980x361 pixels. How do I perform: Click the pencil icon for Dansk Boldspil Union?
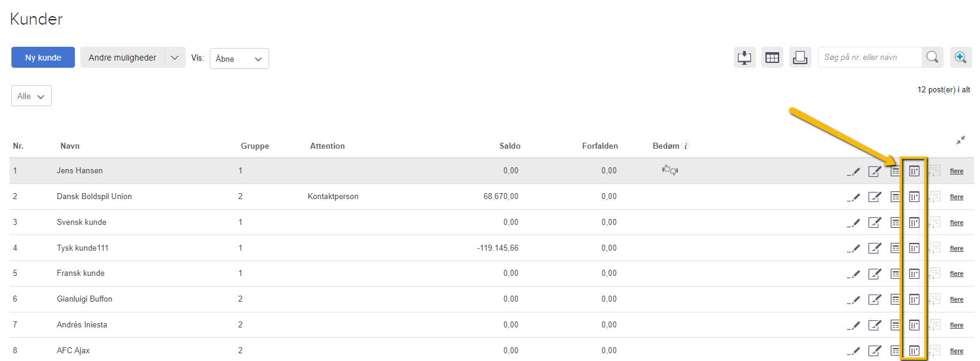pos(854,197)
